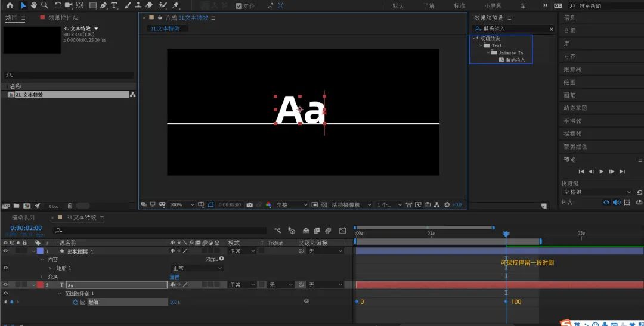Select the Roto Brush tool
The height and width of the screenshot is (326, 644).
(163, 5)
